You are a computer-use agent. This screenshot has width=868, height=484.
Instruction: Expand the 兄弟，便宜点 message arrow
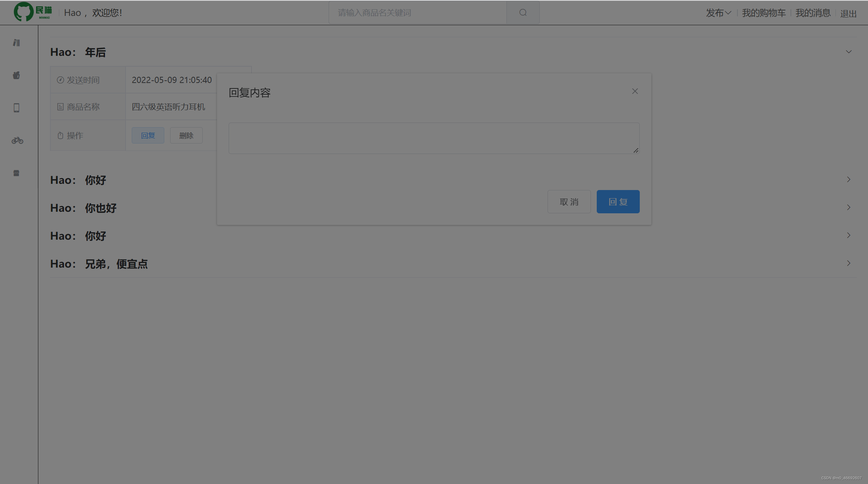(x=848, y=263)
